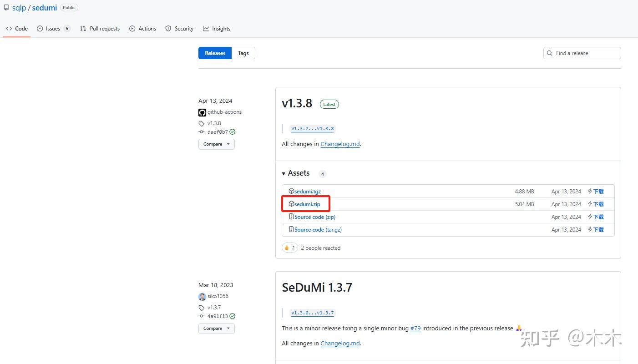Click the download icon in sedumi.zip row

click(590, 204)
